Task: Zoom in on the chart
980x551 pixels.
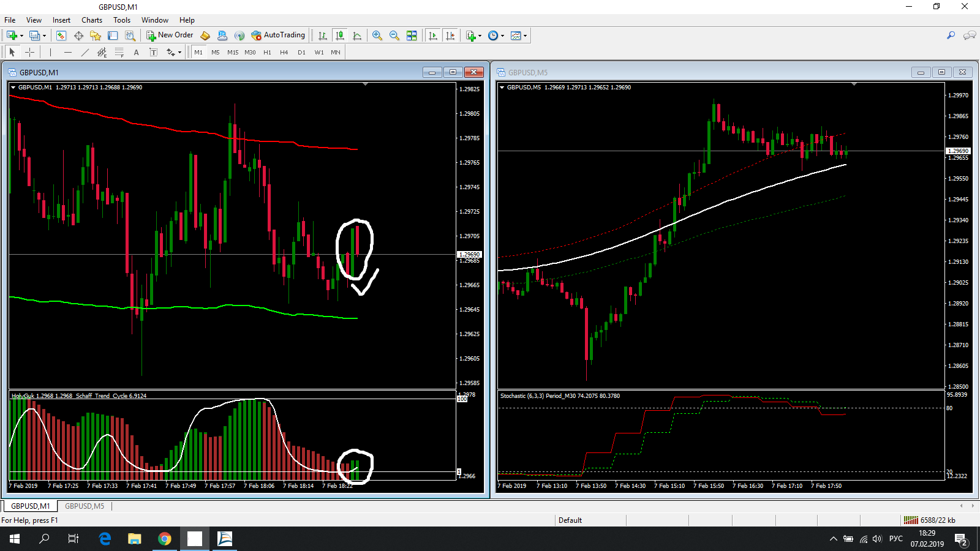Action: [x=377, y=36]
